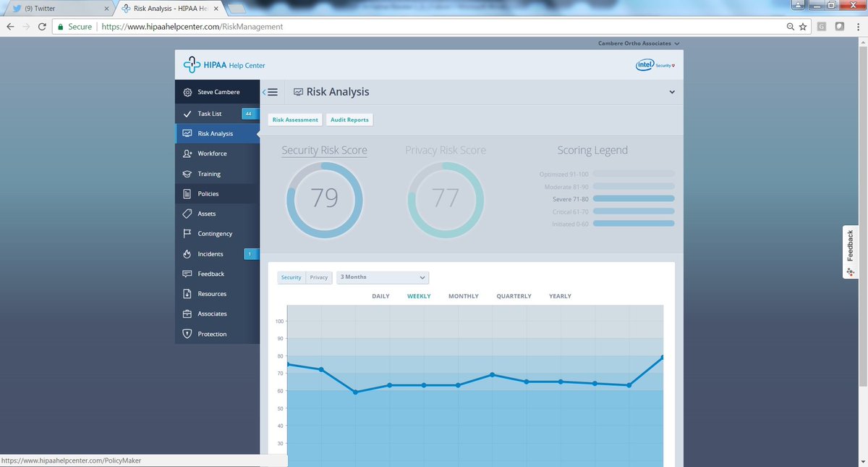868x467 pixels.
Task: Click the zoom magnifier icon in address bar
Action: [x=791, y=27]
